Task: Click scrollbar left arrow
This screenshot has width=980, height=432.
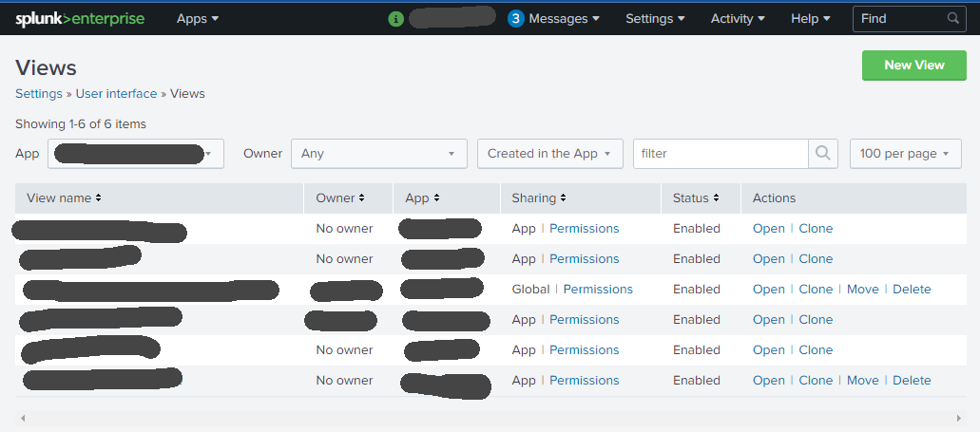Action: point(22,419)
